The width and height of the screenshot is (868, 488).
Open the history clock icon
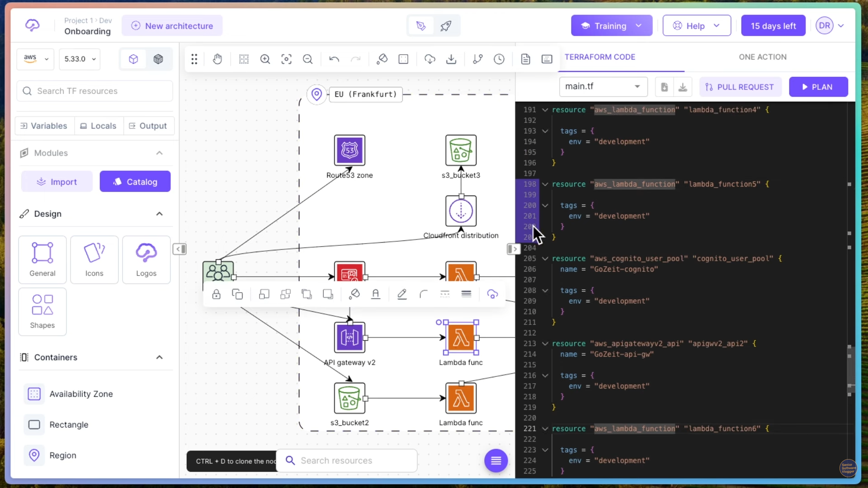pos(499,59)
